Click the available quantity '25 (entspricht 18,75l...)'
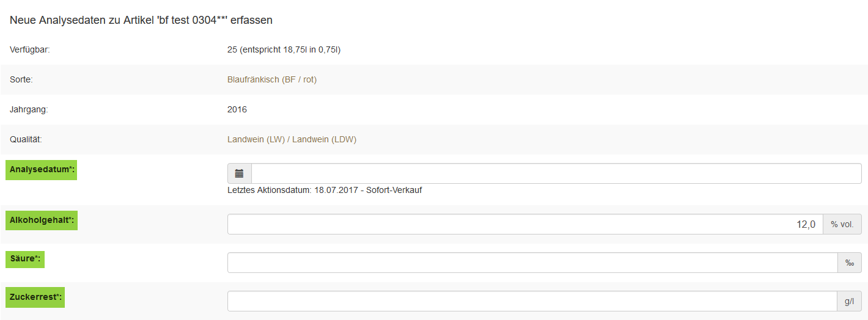 [284, 49]
